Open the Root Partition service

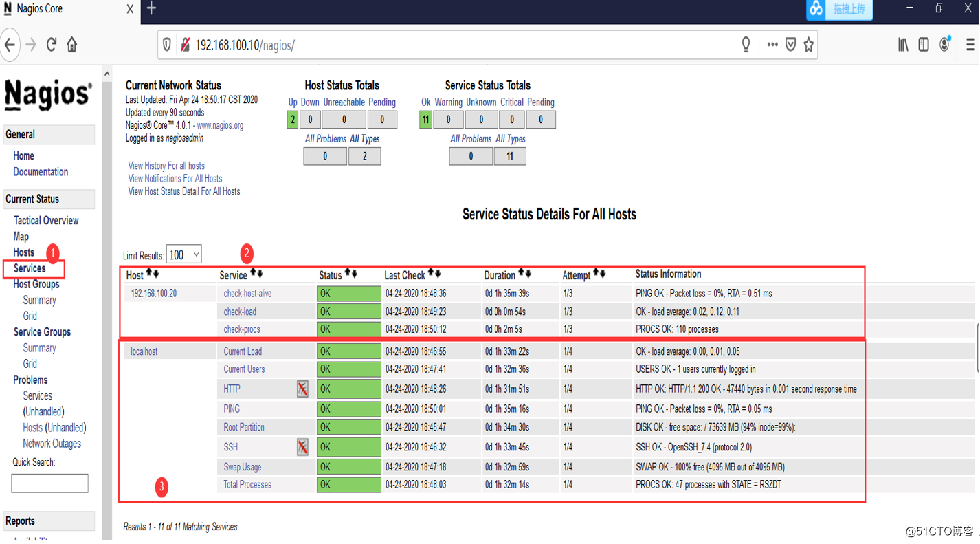click(x=244, y=427)
